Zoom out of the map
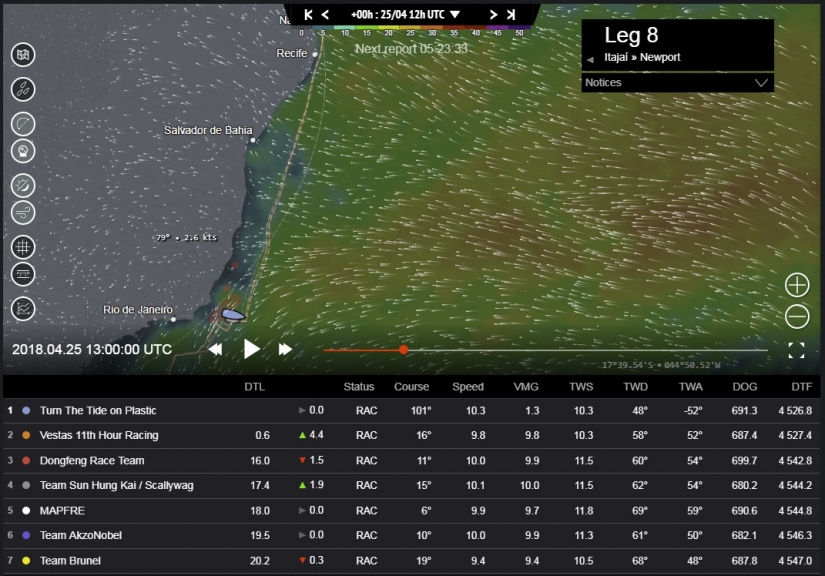Image resolution: width=825 pixels, height=576 pixels. point(797,317)
